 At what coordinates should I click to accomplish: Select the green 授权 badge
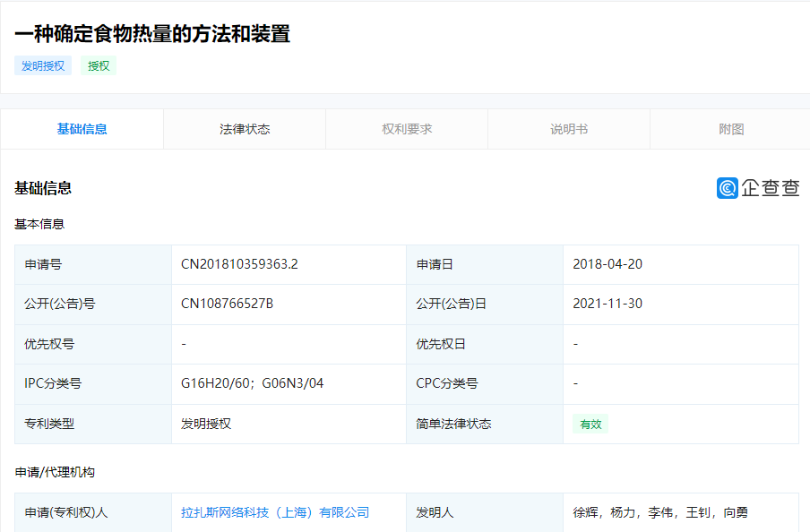[99, 65]
